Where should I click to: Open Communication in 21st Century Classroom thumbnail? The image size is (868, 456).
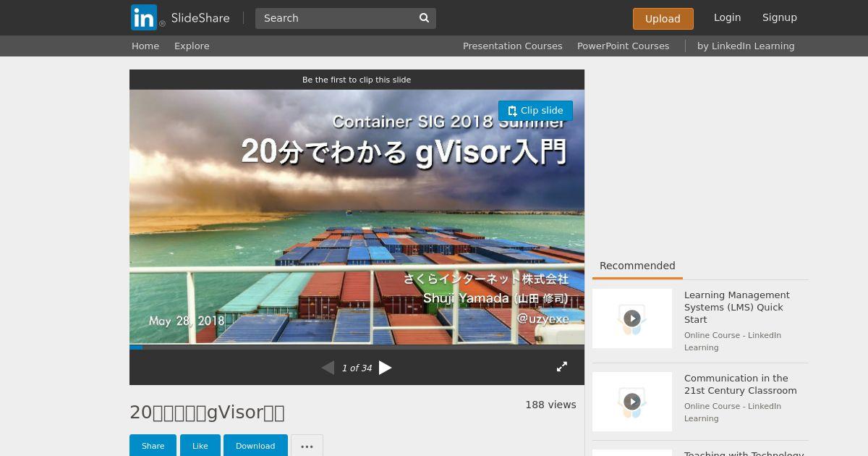(x=632, y=402)
